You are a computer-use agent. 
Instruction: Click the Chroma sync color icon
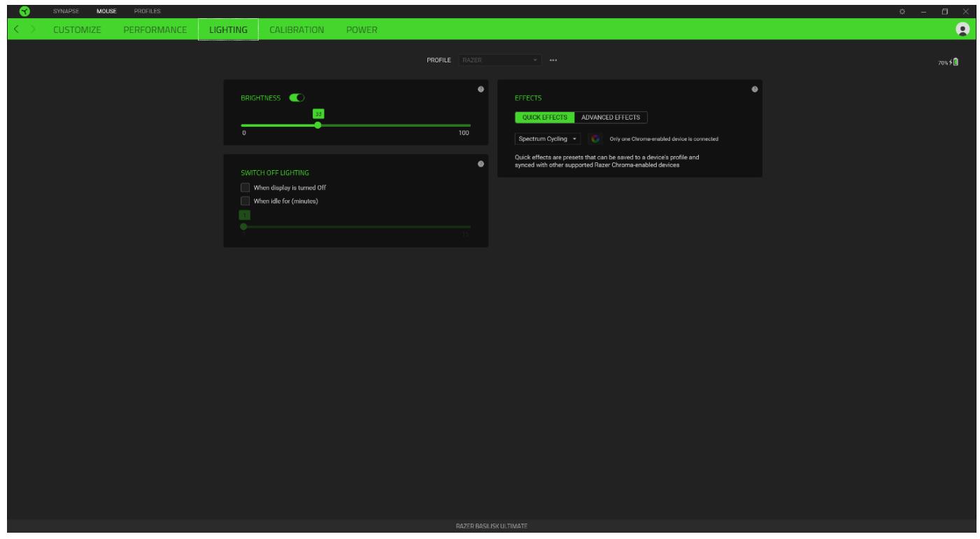595,139
